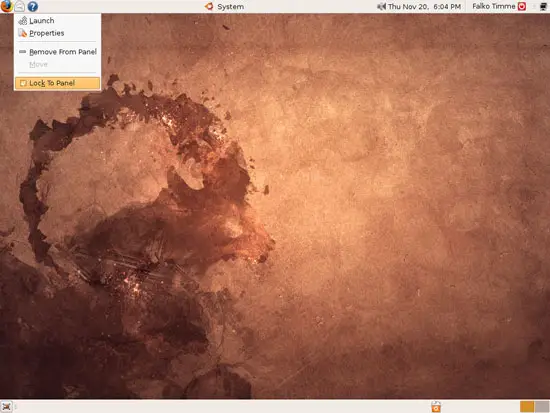Open the Falko Timme user switcher
The image size is (550, 413).
click(x=494, y=6)
